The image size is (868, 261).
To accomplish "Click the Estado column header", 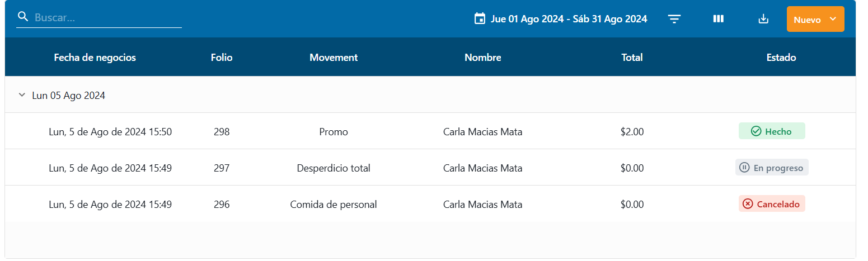I will click(781, 57).
